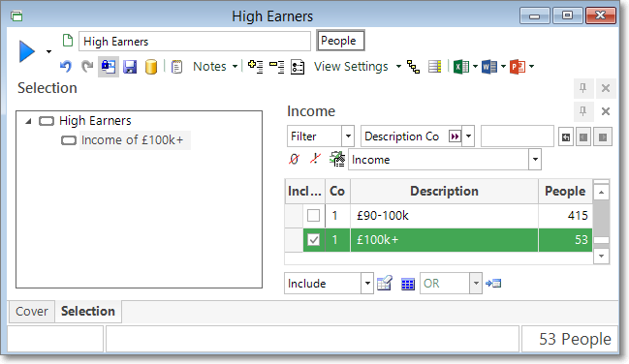This screenshot has height=364, width=629.
Task: Select the Income of £100k+ tree item
Action: pos(133,140)
